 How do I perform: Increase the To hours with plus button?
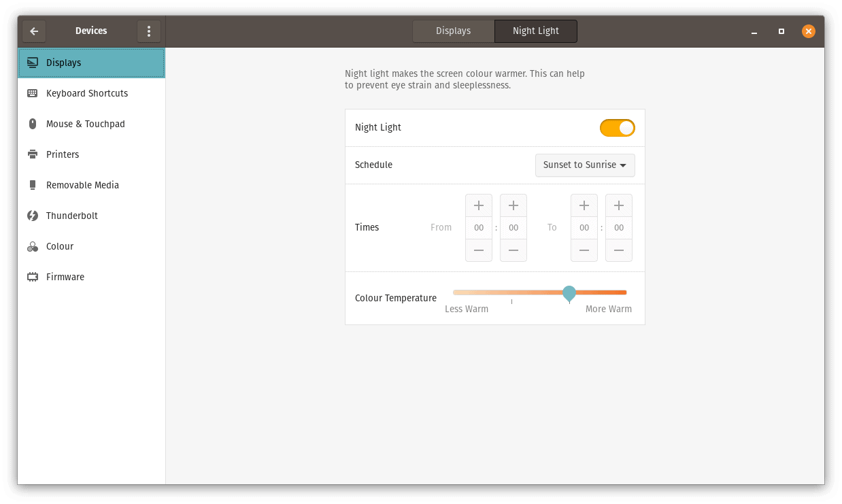pyautogui.click(x=584, y=205)
